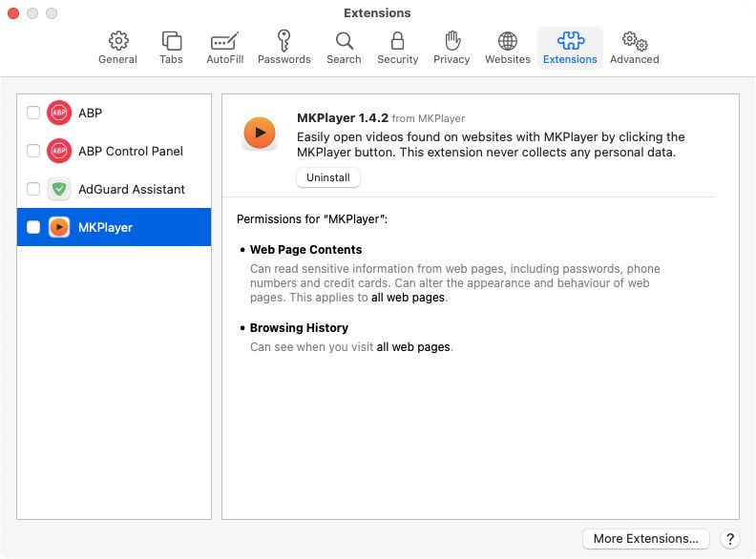Switch to the Privacy tab label

pos(451,59)
